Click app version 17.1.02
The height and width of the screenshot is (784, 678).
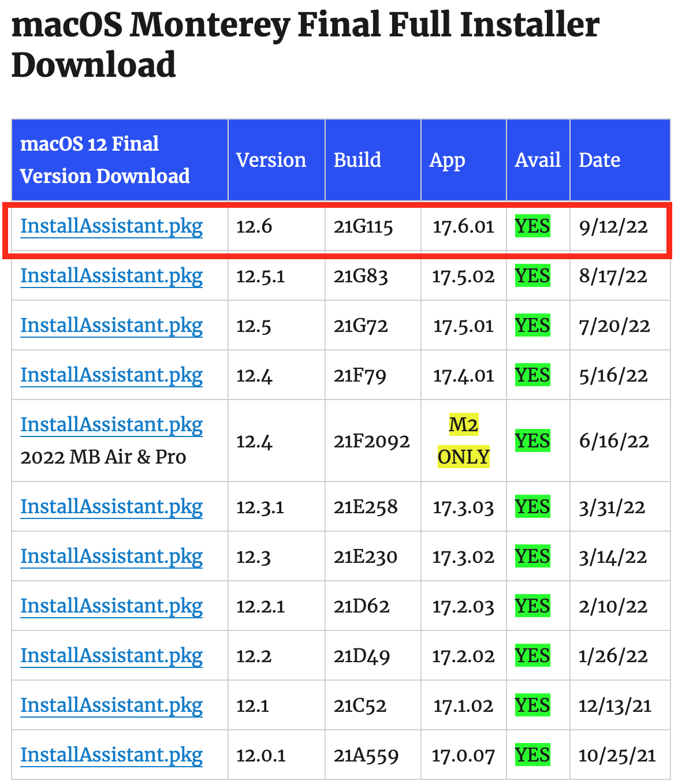click(464, 706)
